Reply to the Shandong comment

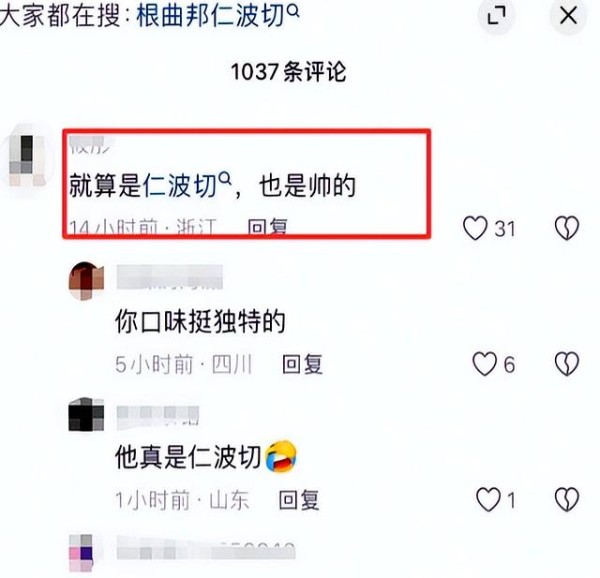(x=299, y=500)
